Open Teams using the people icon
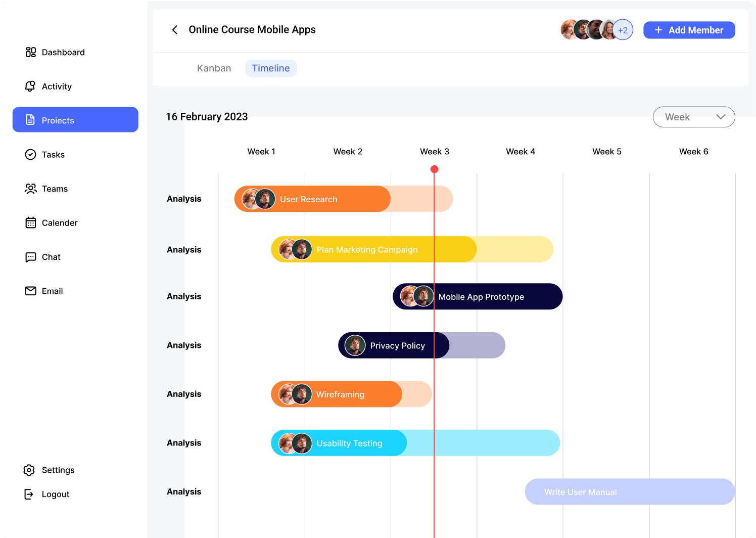Screen dimensions: 756x538 (x=31, y=189)
